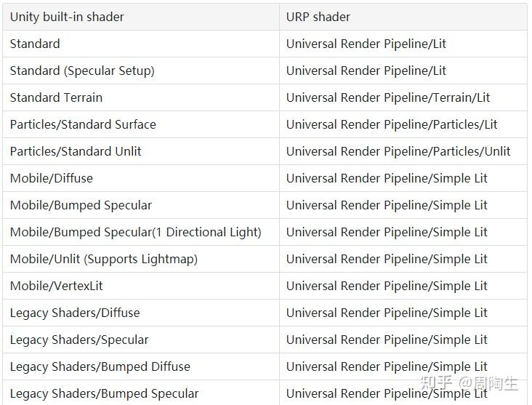532x405 pixels.
Task: Click the "Standard Terrain" cell
Action: click(56, 97)
